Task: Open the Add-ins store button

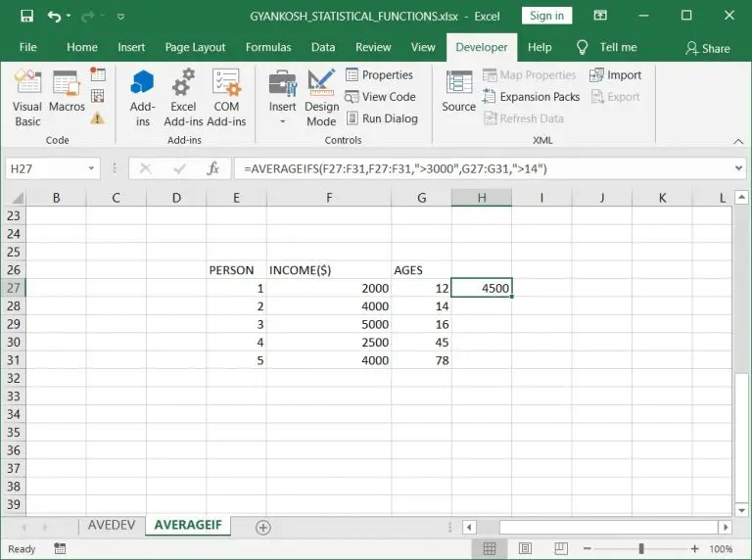Action: 142,97
